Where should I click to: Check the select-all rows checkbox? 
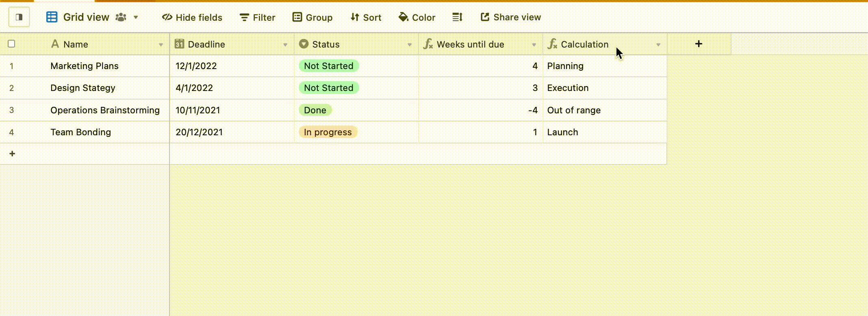(11, 43)
